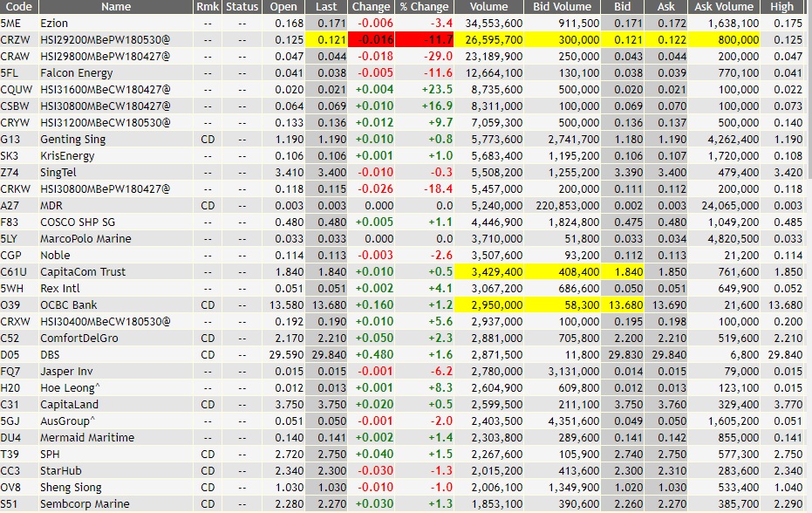812x513 pixels.
Task: Select the Jasper Inv stock name
Action: pos(66,372)
